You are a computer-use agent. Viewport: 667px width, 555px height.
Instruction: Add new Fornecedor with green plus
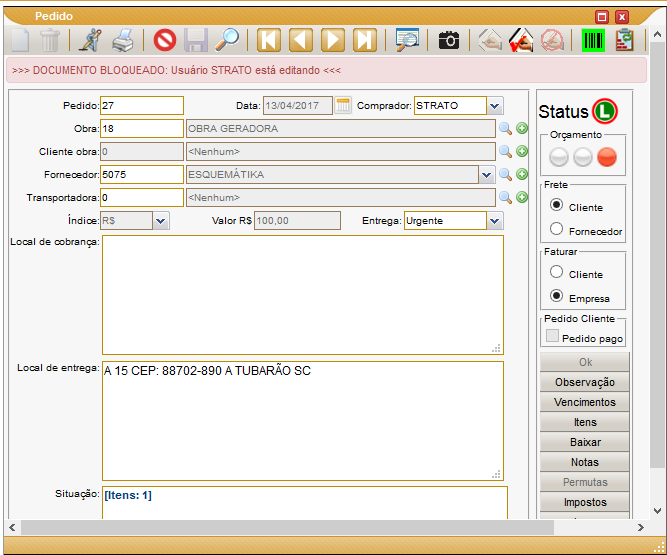[x=522, y=174]
